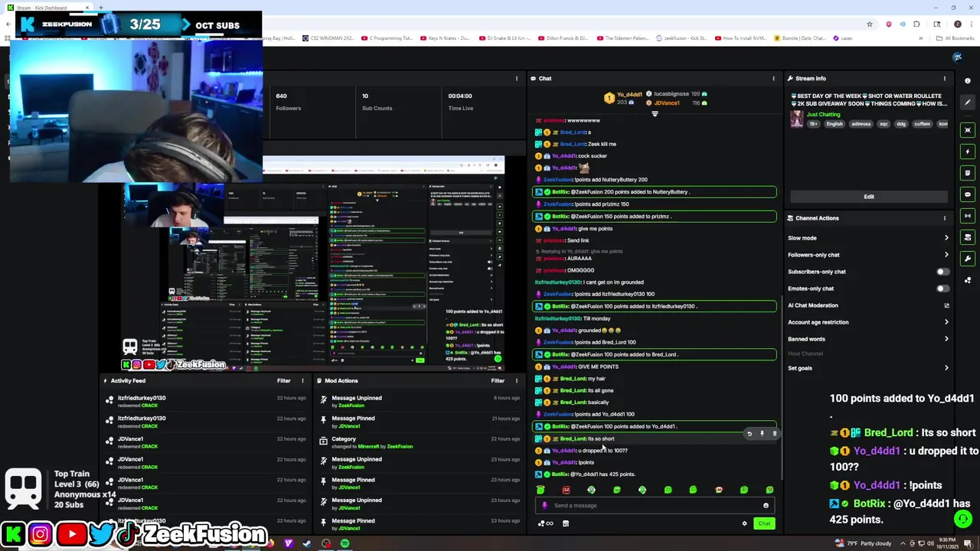
Task: Toggle Subscribers-only chat switch
Action: [942, 272]
